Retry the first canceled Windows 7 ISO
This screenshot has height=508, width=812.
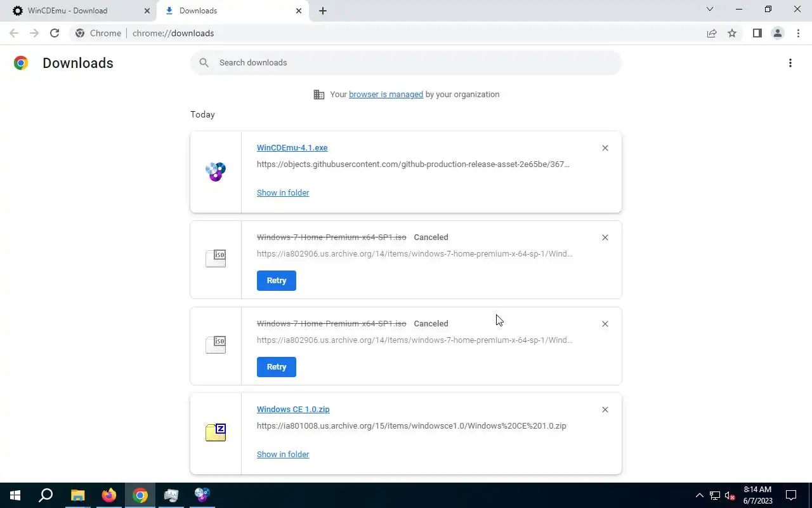click(x=277, y=281)
